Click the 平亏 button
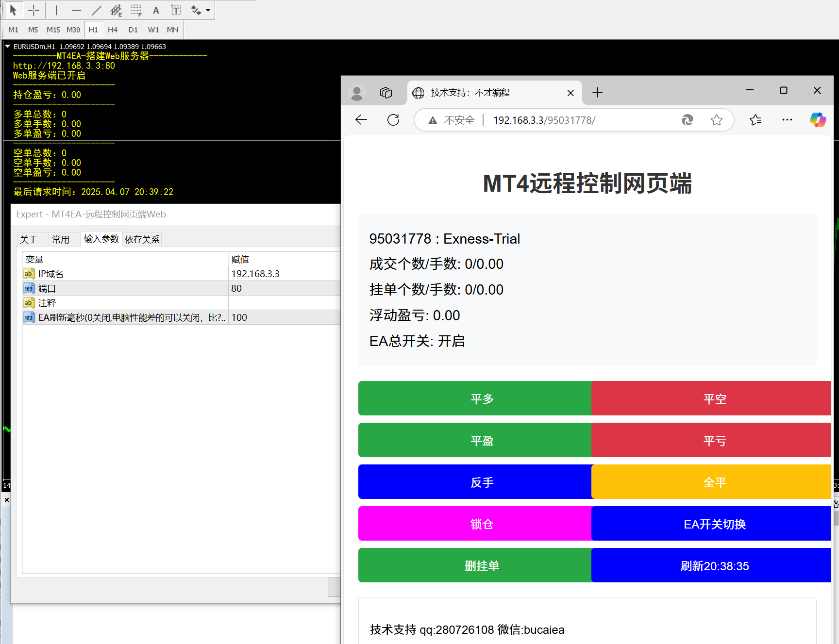The image size is (839, 644). (x=712, y=440)
